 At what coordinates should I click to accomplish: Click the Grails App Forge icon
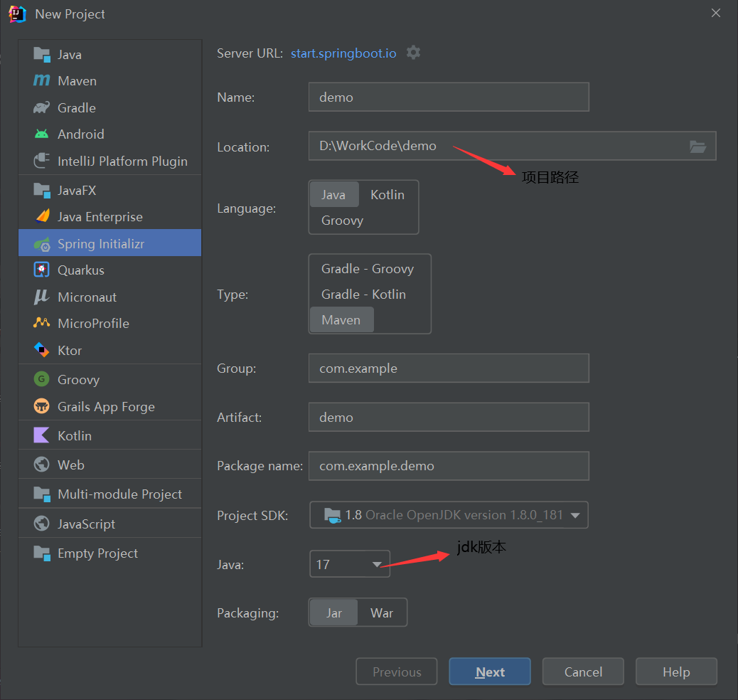click(42, 406)
